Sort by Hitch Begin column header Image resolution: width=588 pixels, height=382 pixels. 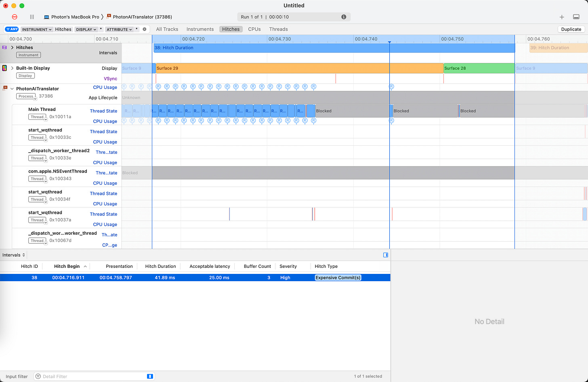(67, 266)
